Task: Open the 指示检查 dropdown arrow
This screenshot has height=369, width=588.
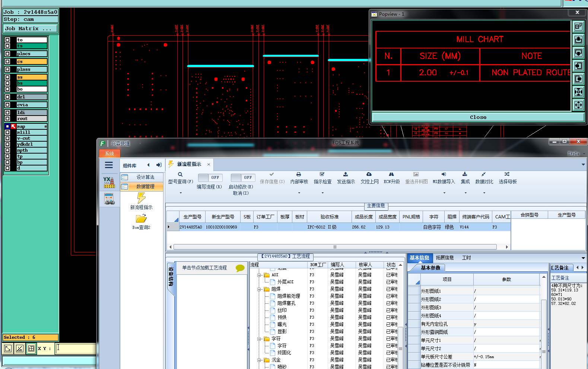Action: (x=322, y=193)
